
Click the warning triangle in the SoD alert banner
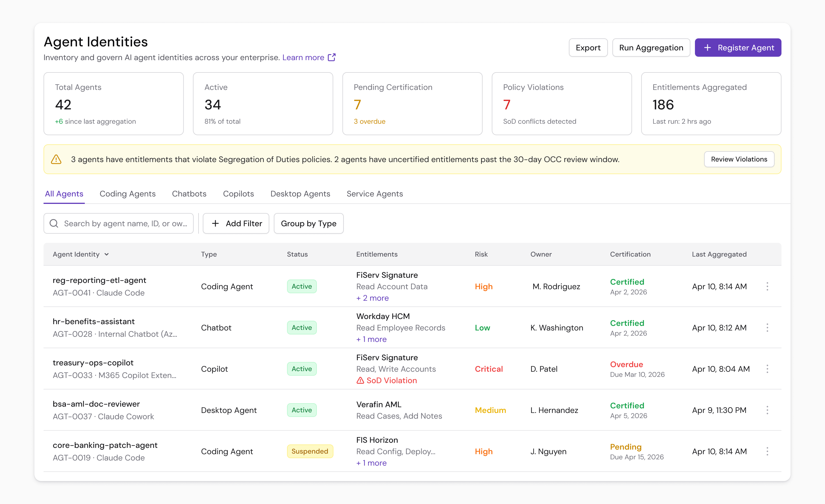56,159
